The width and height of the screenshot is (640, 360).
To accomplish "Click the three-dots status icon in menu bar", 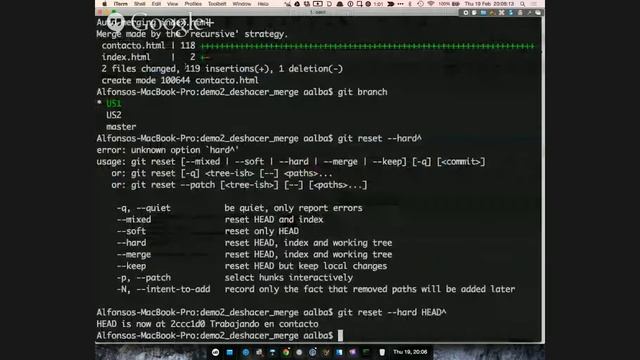I will (400, 4).
